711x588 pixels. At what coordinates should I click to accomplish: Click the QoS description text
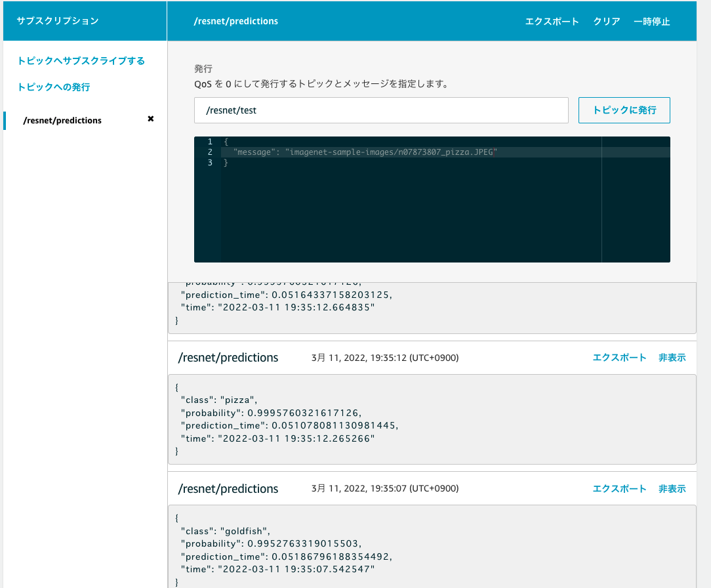(321, 84)
